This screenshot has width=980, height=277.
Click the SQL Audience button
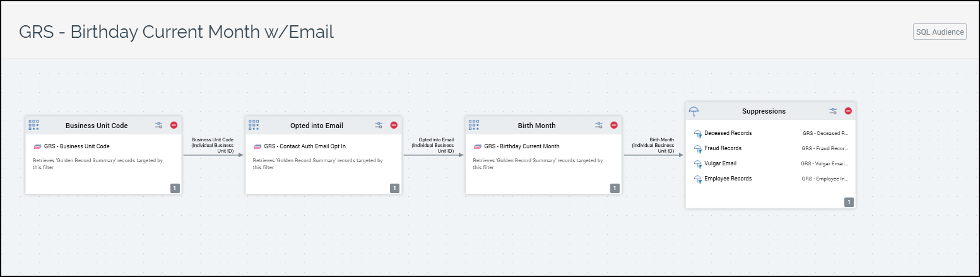[x=939, y=32]
